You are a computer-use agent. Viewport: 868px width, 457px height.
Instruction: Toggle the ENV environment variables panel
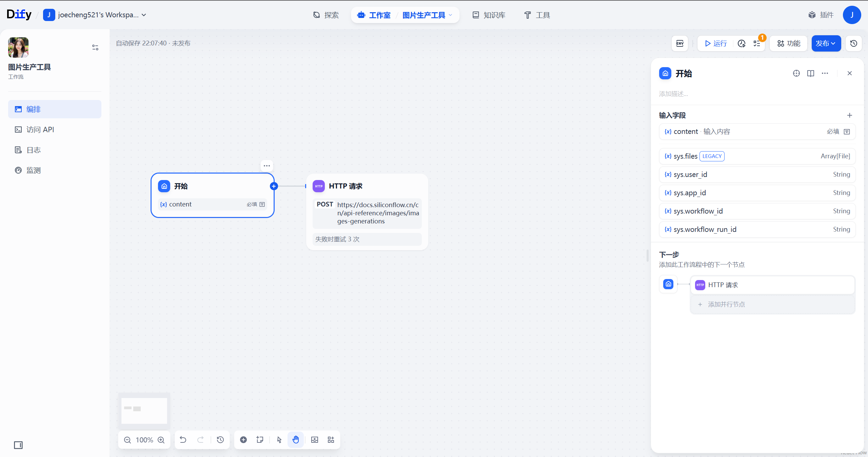[679, 43]
